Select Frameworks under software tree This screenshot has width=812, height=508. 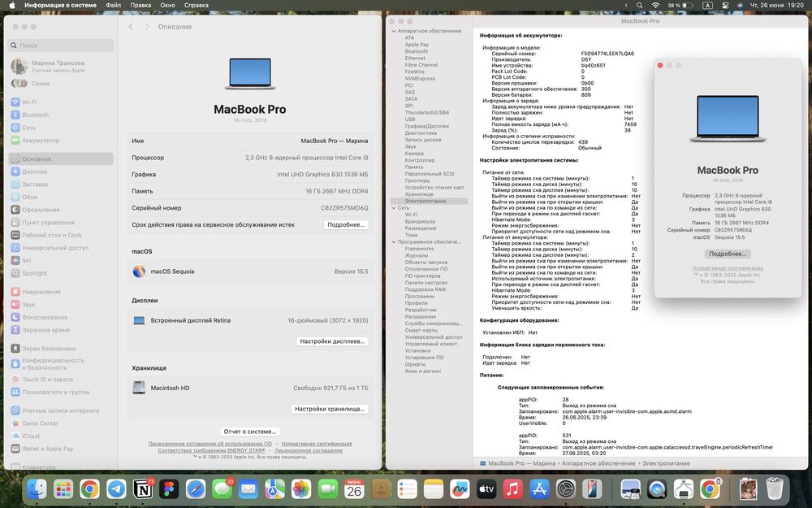419,249
